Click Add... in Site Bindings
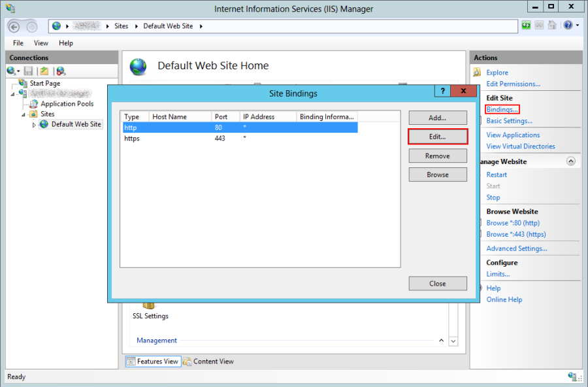Viewport: 588px width, 387px height. click(438, 118)
